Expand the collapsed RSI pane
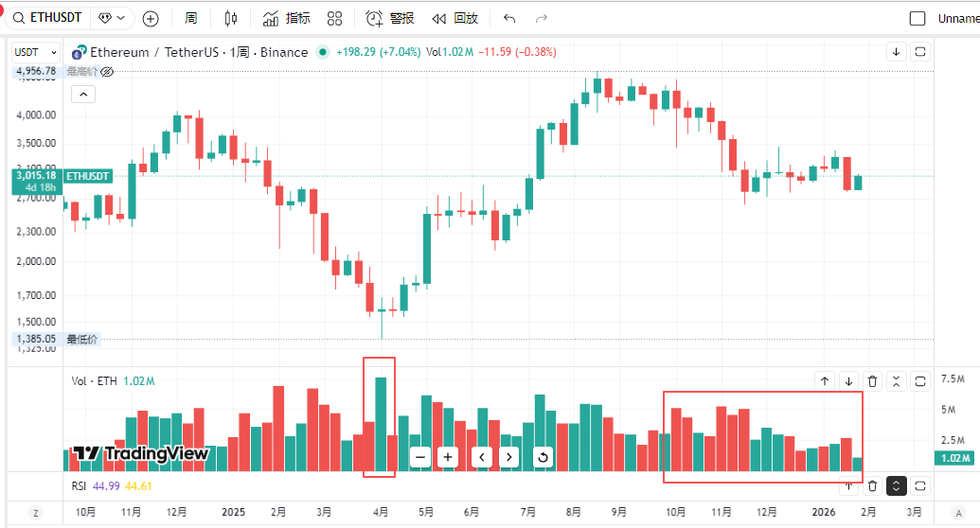The width and height of the screenshot is (980, 528). pos(897,486)
